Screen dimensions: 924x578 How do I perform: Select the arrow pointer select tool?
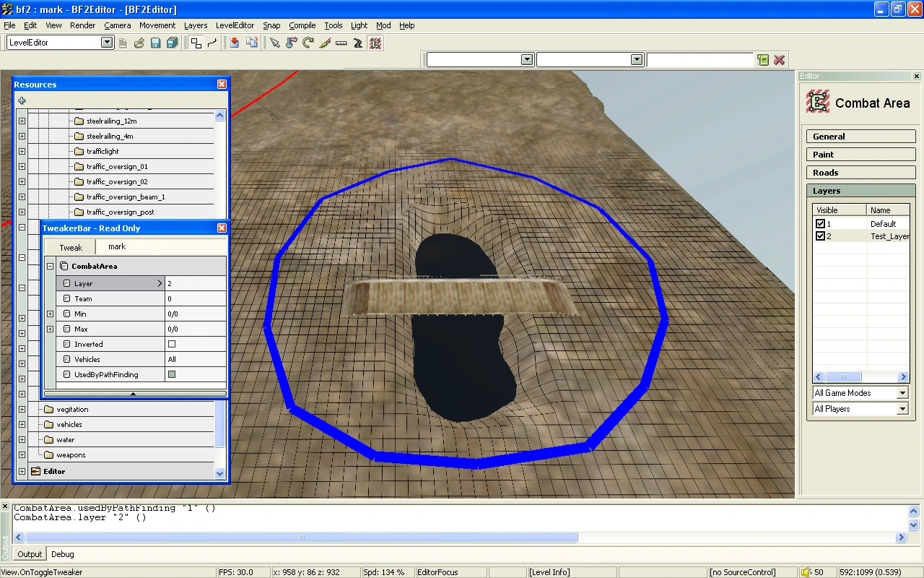coord(275,43)
